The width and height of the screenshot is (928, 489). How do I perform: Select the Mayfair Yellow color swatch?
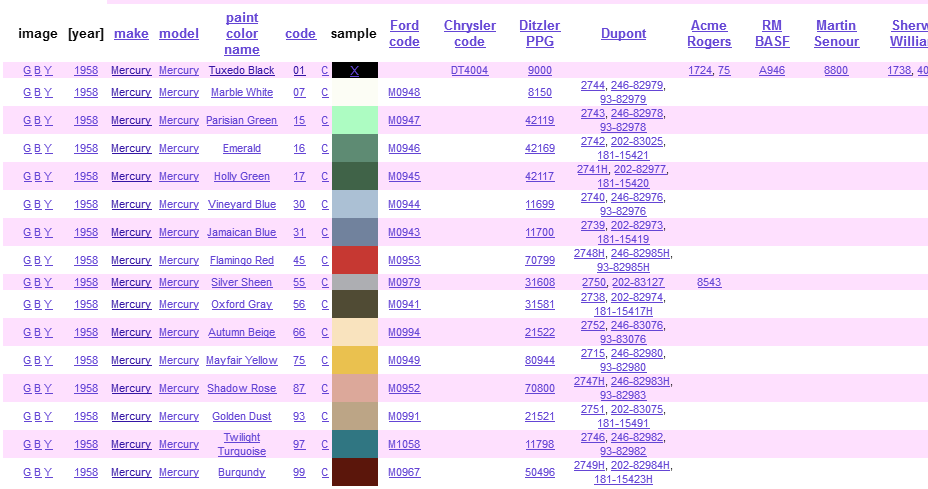tap(355, 360)
